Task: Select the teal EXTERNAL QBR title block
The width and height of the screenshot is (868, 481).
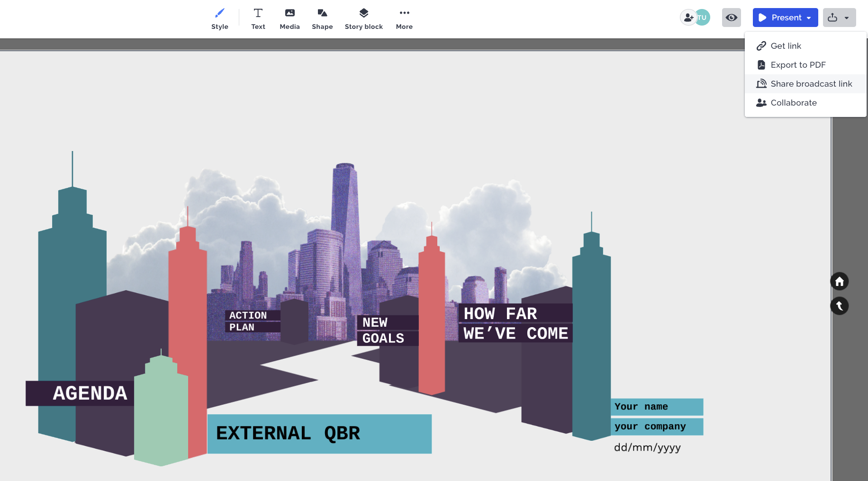Action: (319, 433)
